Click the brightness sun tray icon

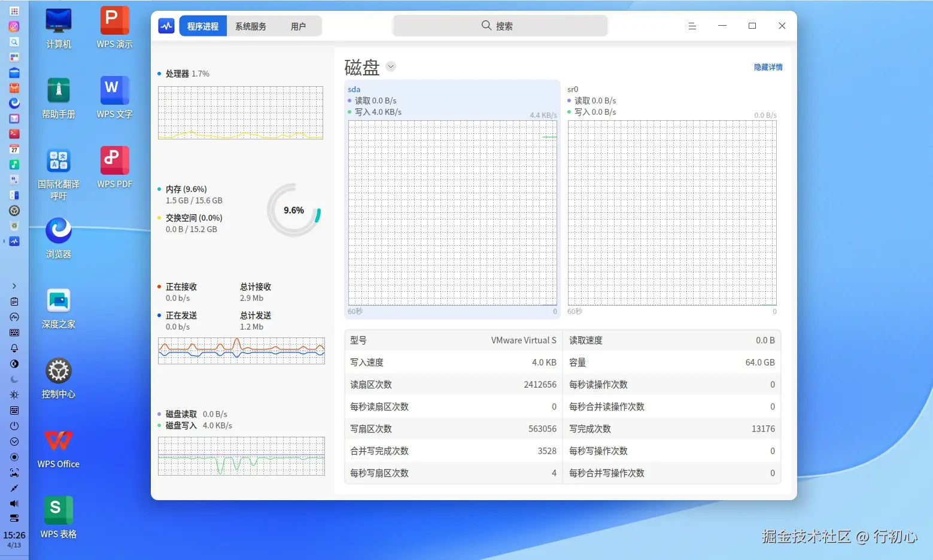click(x=14, y=395)
